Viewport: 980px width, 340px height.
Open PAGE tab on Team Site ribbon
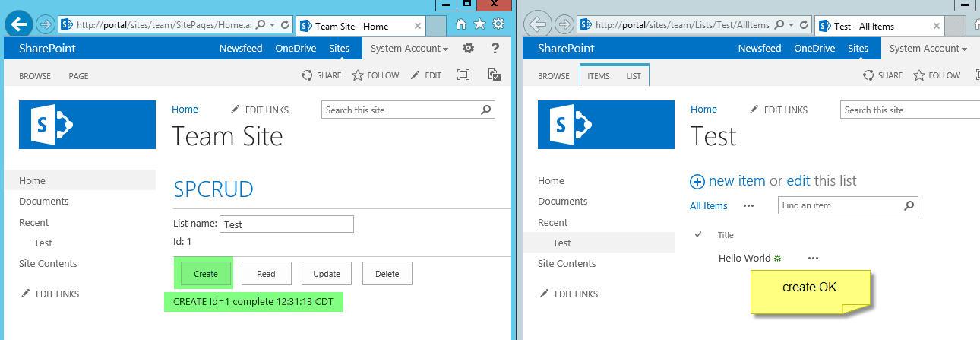[78, 76]
